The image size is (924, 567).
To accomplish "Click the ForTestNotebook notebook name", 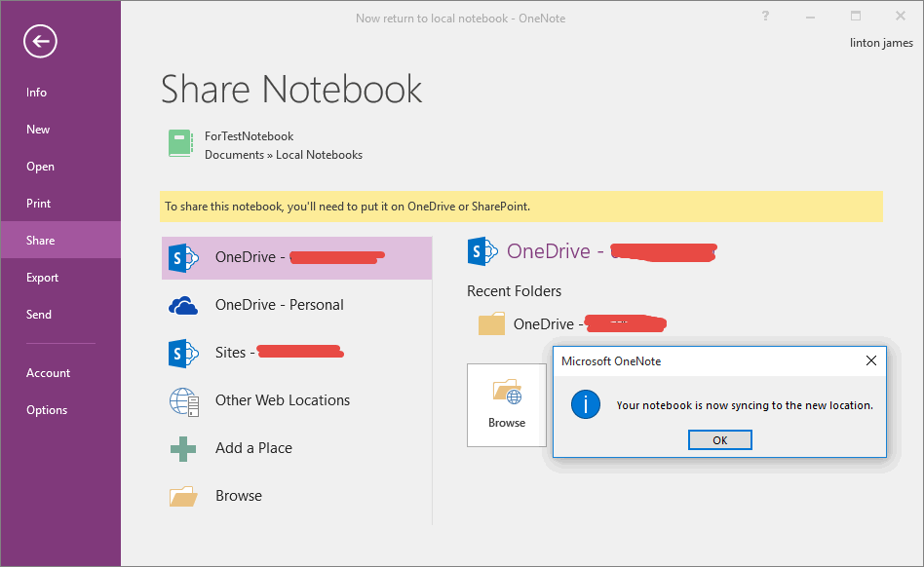I will (x=249, y=136).
